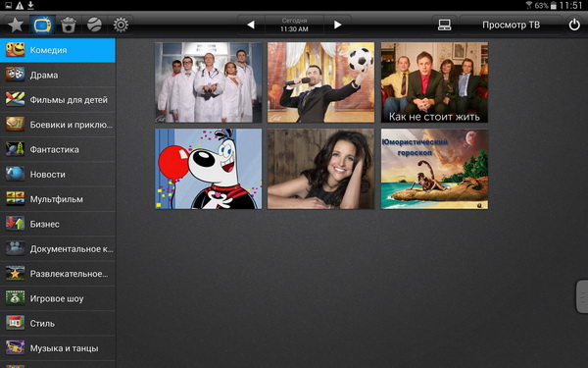
Task: Open the cartoon dog with balloon thumbnail
Action: coord(208,169)
